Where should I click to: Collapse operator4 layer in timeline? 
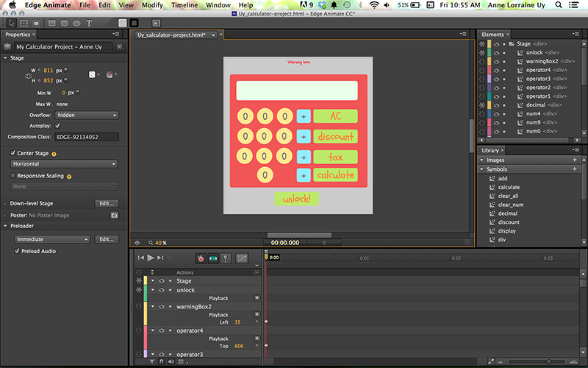153,330
